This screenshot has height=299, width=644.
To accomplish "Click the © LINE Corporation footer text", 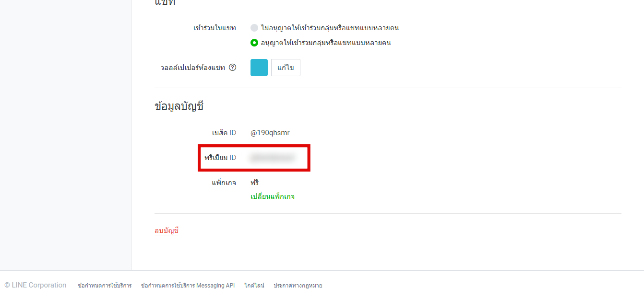I will [36, 285].
